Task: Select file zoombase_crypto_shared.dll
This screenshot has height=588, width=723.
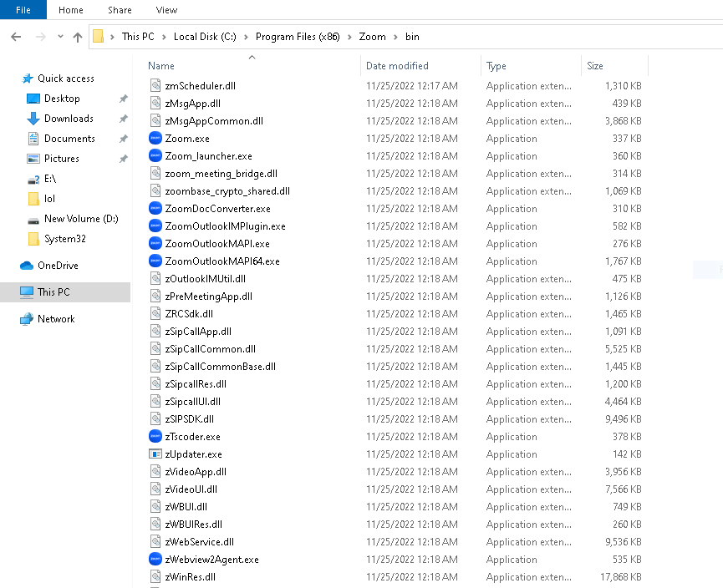Action: point(227,190)
